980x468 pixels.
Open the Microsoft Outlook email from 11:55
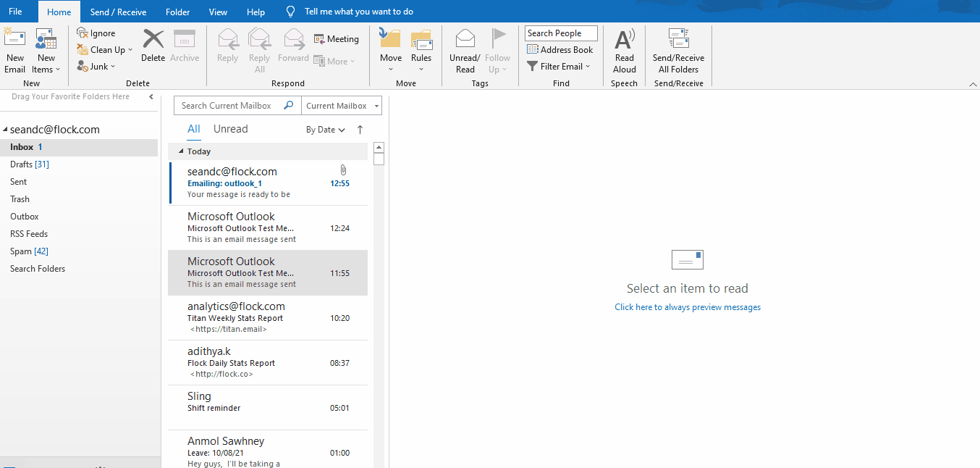(x=268, y=272)
